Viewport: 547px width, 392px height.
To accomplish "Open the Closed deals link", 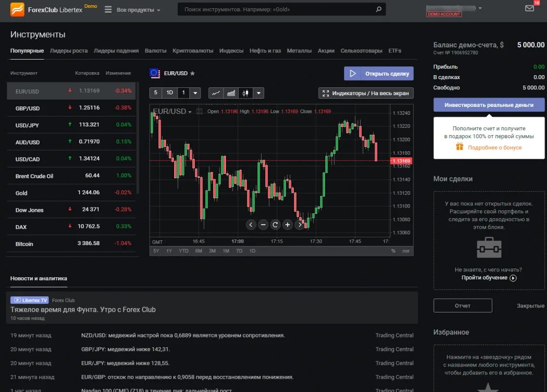I will point(530,306).
